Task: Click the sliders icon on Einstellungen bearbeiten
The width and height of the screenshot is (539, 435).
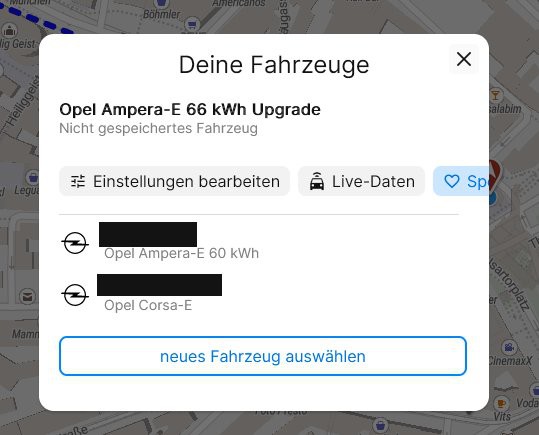Action: coord(78,181)
